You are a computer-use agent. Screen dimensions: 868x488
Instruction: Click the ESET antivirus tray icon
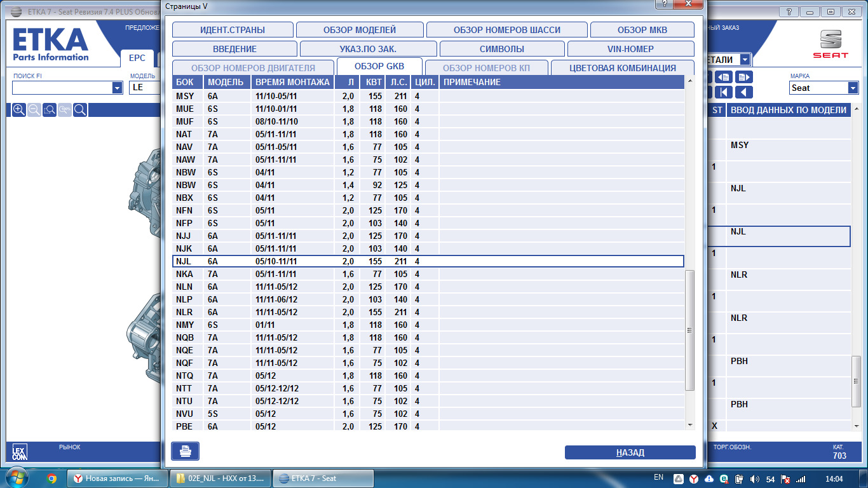tap(724, 478)
